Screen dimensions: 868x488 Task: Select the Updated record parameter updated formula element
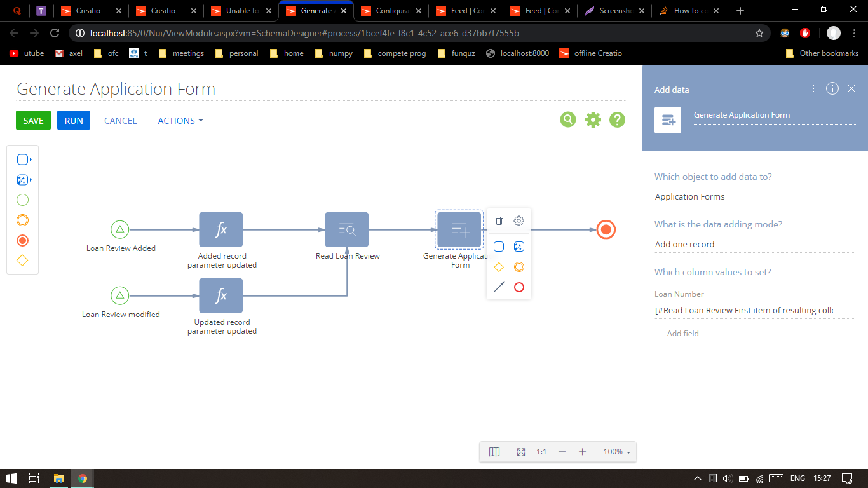(x=221, y=295)
